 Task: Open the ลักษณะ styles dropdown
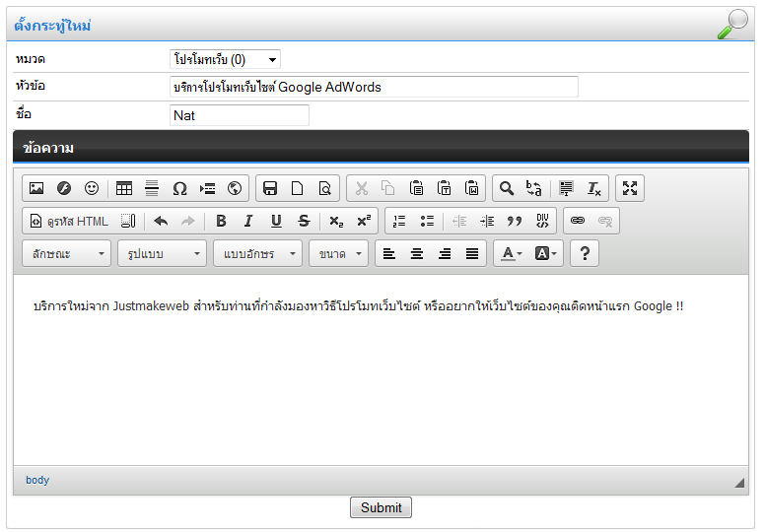[x=67, y=253]
